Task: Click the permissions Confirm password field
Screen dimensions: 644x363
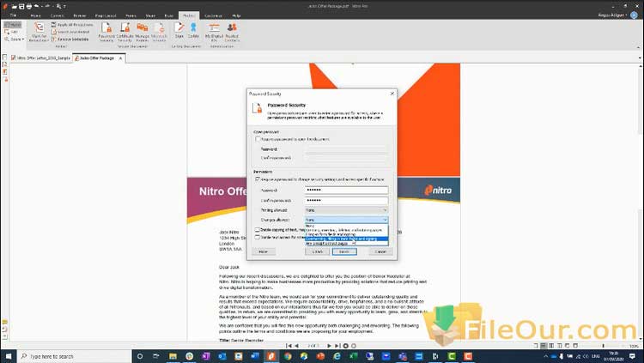Action: (346, 201)
